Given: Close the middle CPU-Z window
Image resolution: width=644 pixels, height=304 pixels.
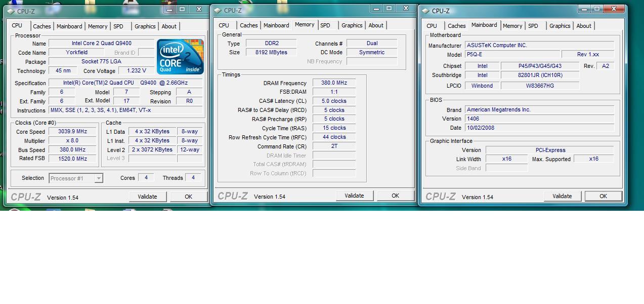Looking at the screenshot, I should click(406, 9).
